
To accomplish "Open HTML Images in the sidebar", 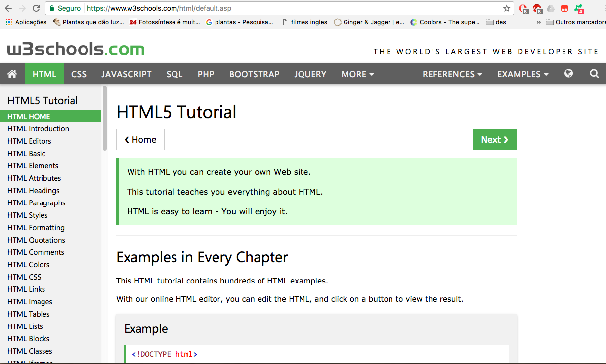I will click(50, 301).
